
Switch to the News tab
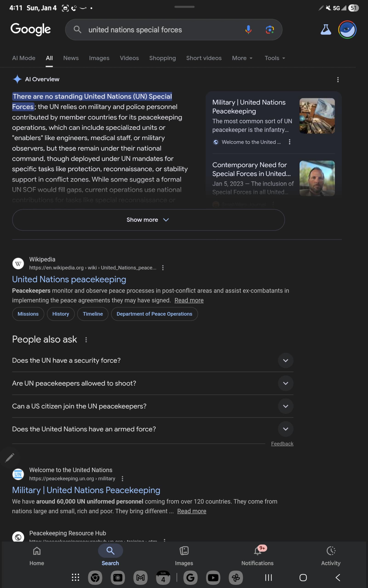71,58
